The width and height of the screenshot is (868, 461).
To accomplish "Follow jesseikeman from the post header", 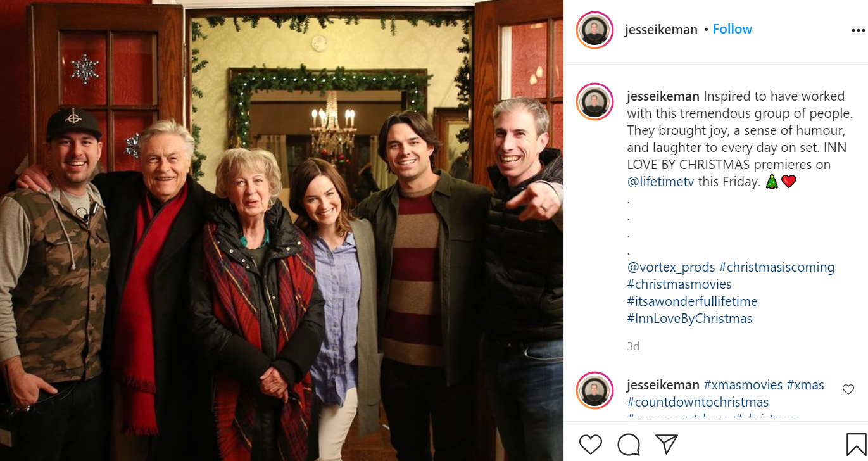I will tap(733, 29).
